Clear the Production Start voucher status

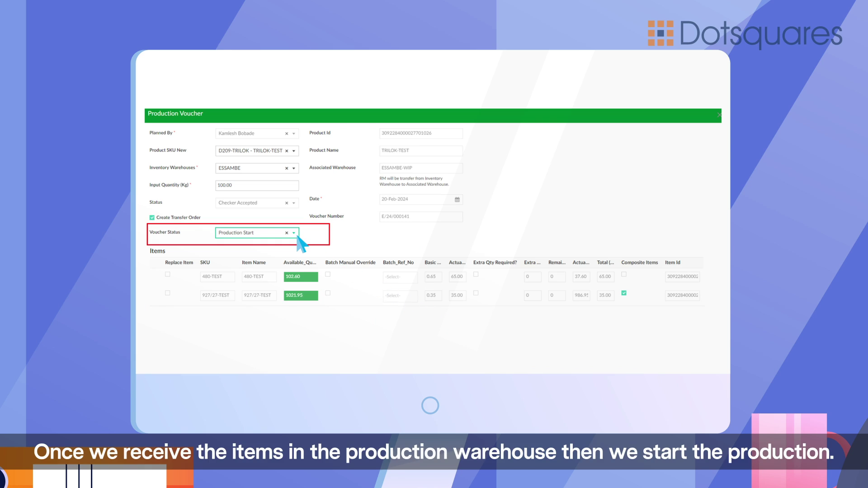coord(286,233)
